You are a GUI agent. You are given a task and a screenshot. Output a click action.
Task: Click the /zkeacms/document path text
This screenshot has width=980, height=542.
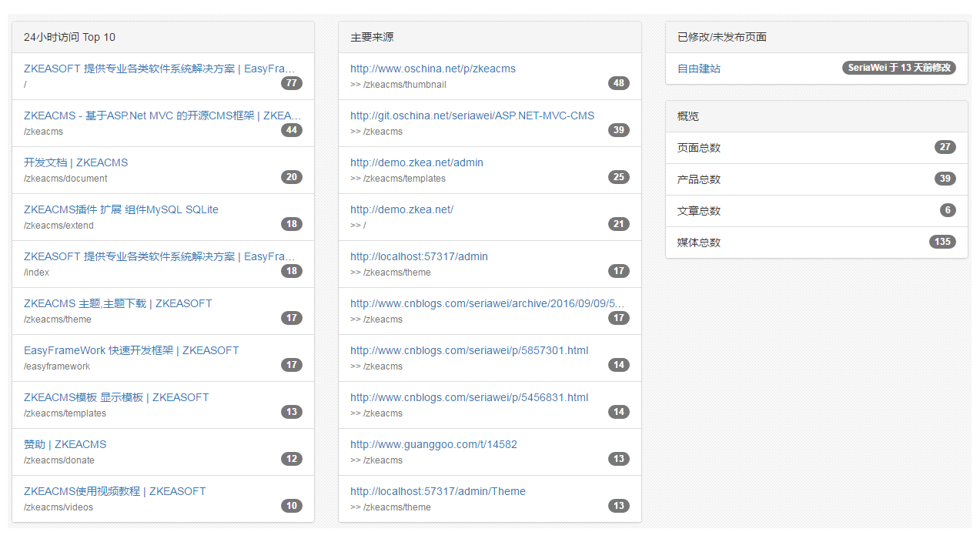click(65, 179)
